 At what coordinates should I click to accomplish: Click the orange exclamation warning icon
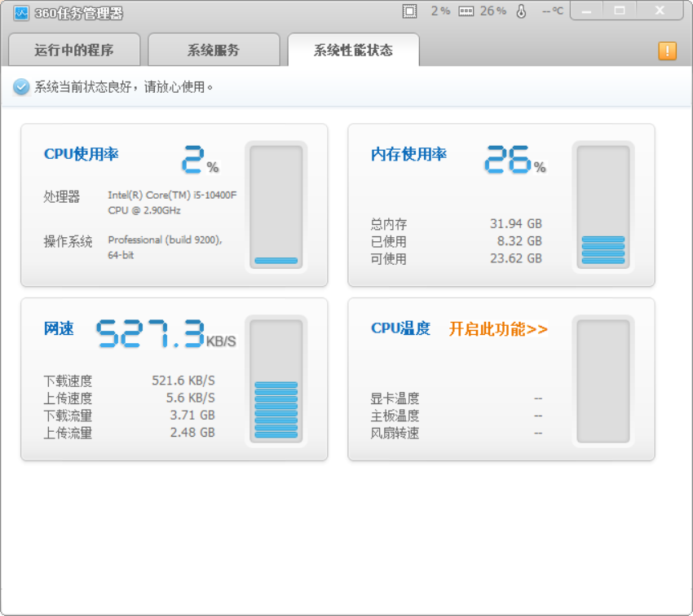pyautogui.click(x=667, y=51)
